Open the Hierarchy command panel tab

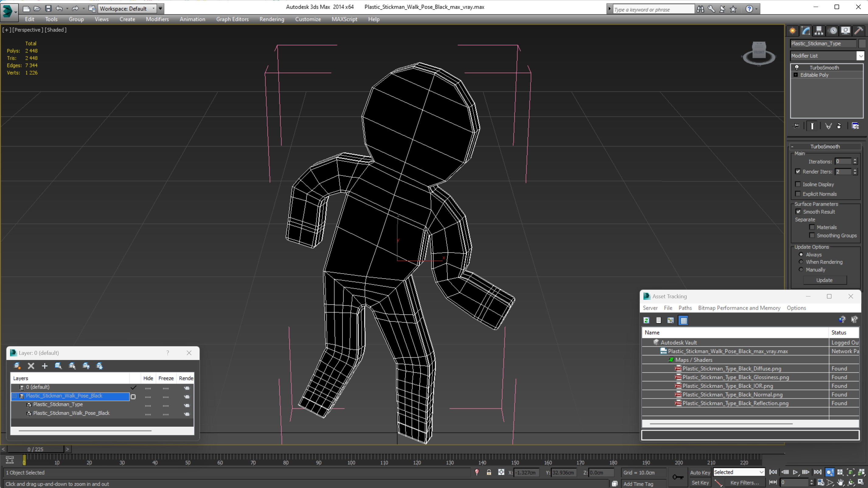point(819,31)
